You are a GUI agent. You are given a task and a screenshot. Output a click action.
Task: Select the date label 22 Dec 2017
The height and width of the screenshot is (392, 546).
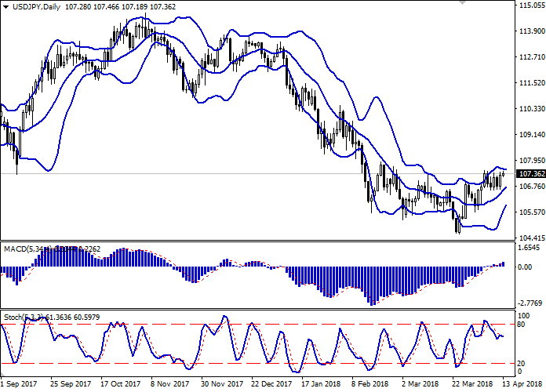pyautogui.click(x=271, y=384)
